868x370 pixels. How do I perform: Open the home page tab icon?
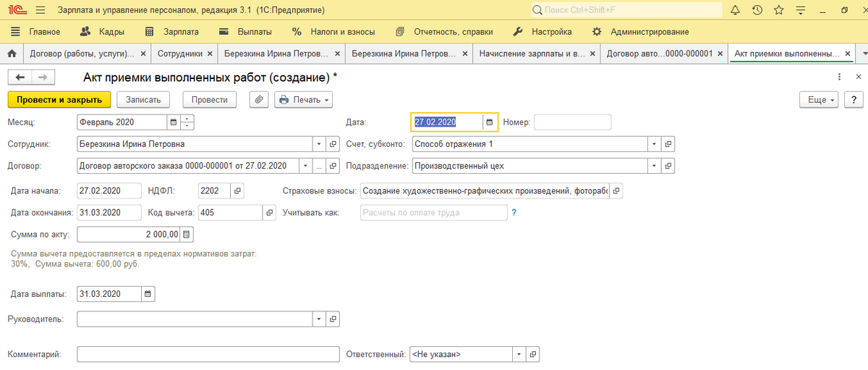(x=11, y=54)
